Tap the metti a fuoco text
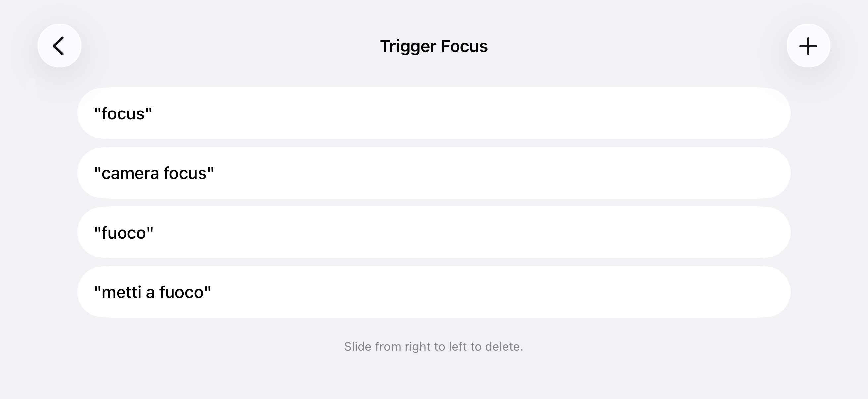This screenshot has width=868, height=399. tap(152, 292)
